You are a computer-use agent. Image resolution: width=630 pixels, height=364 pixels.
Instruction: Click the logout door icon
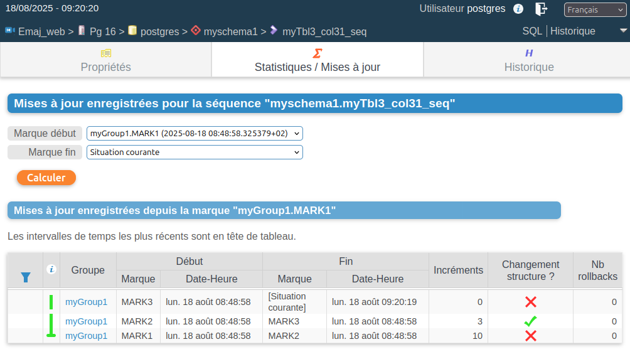point(541,9)
